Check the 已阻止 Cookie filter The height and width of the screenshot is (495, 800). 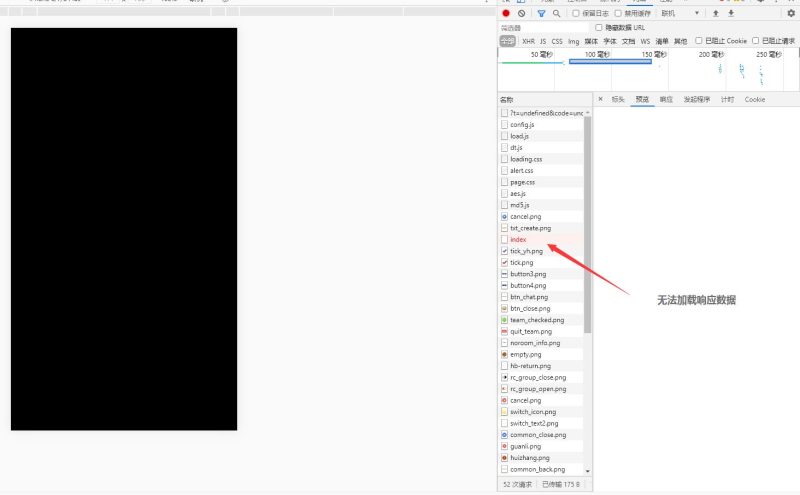pos(698,41)
